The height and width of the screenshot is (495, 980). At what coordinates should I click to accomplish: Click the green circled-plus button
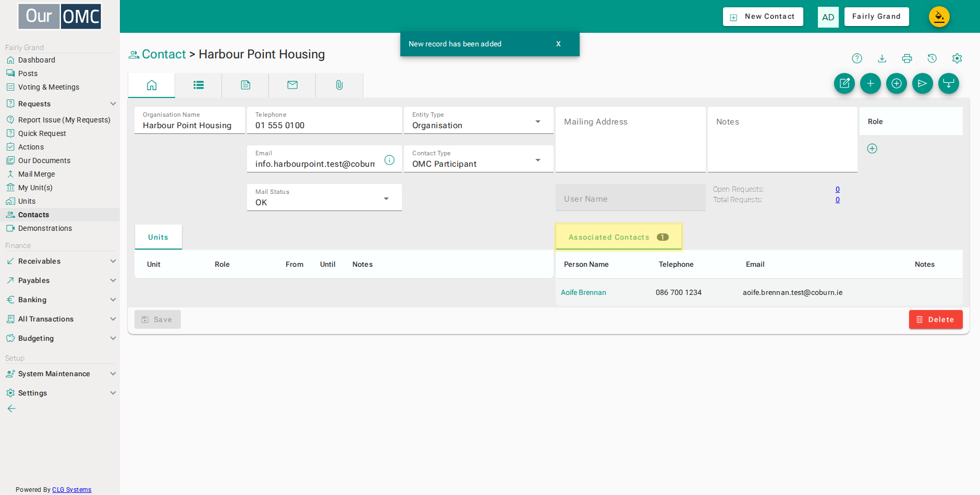click(x=897, y=83)
